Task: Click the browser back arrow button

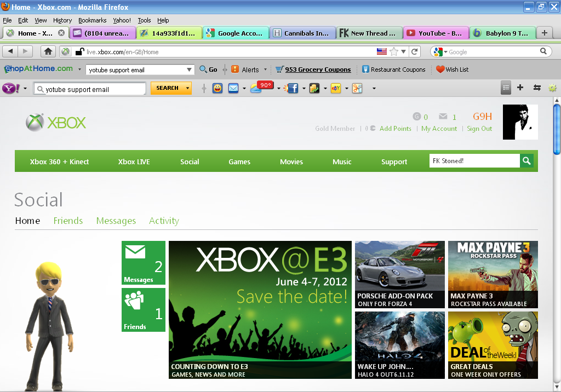Action: (x=10, y=51)
